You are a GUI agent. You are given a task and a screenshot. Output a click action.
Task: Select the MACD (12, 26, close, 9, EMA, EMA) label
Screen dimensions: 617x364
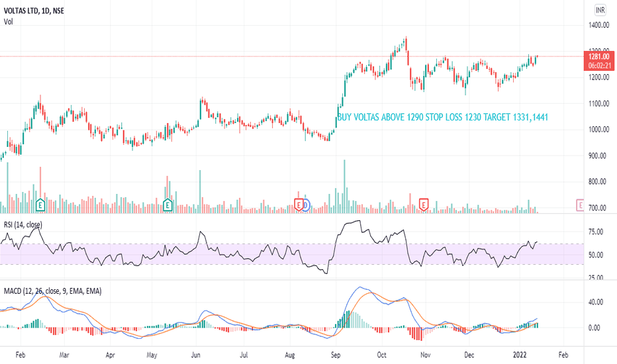52,291
